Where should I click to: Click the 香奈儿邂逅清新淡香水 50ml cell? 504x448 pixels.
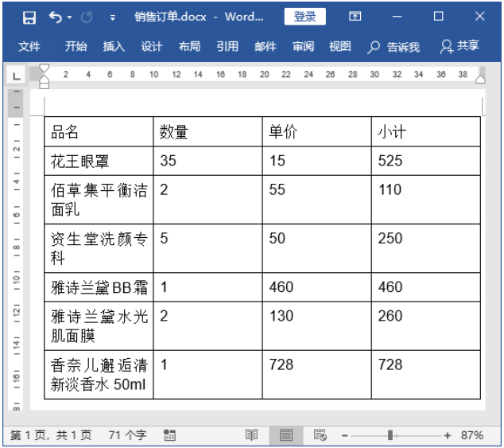click(99, 375)
